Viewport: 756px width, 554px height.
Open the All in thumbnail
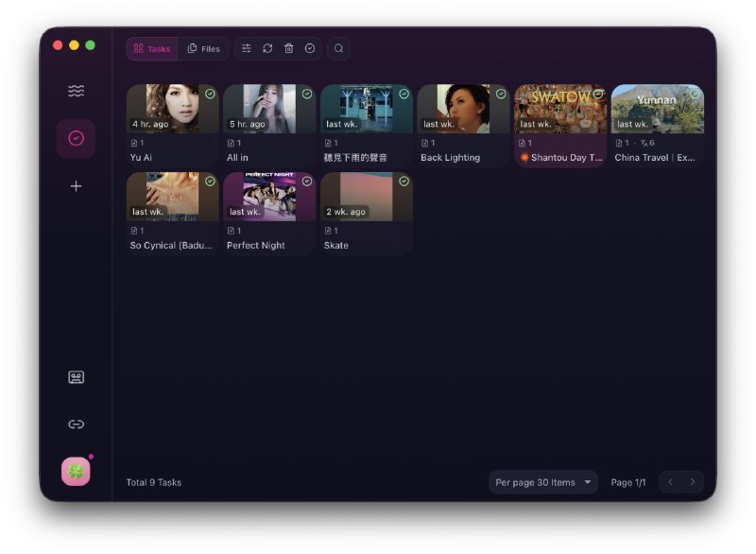point(269,109)
